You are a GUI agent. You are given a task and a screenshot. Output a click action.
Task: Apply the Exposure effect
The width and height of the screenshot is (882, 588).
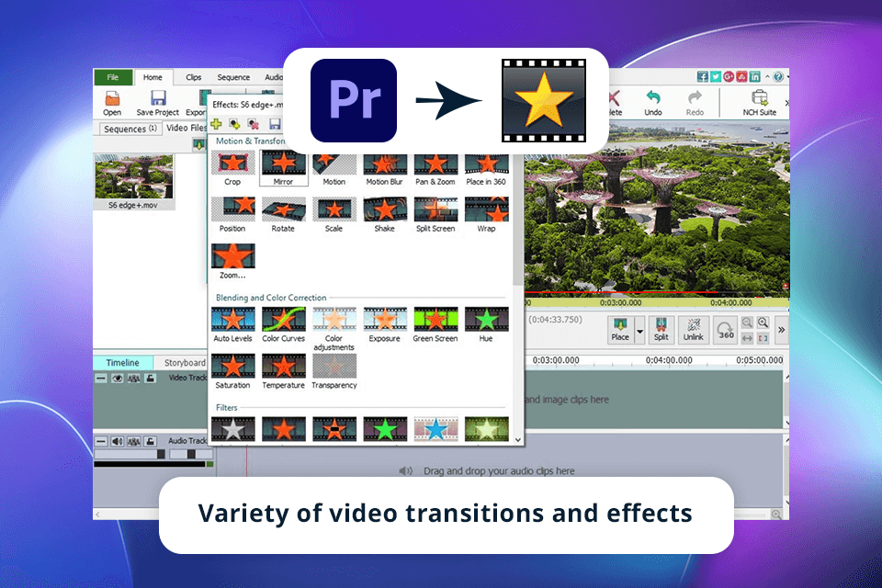pyautogui.click(x=385, y=324)
